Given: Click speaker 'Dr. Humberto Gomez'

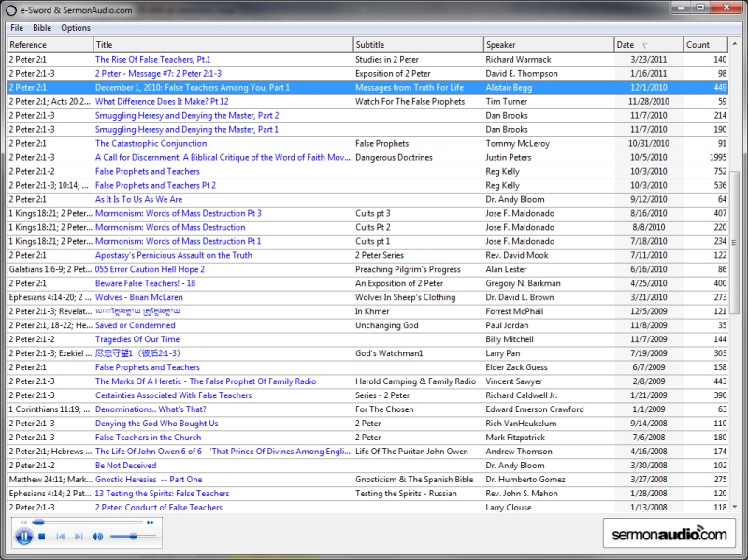Looking at the screenshot, I should click(x=525, y=480).
